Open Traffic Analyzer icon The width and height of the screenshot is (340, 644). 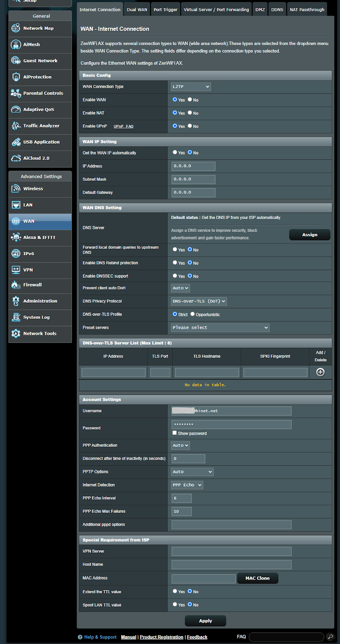click(16, 126)
